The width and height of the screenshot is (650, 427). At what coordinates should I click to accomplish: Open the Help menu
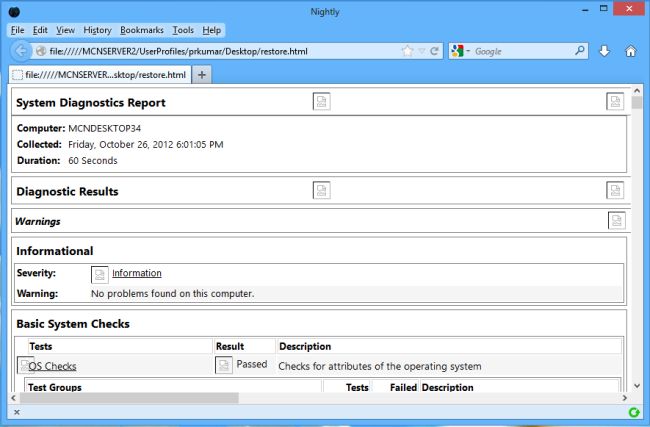(211, 30)
